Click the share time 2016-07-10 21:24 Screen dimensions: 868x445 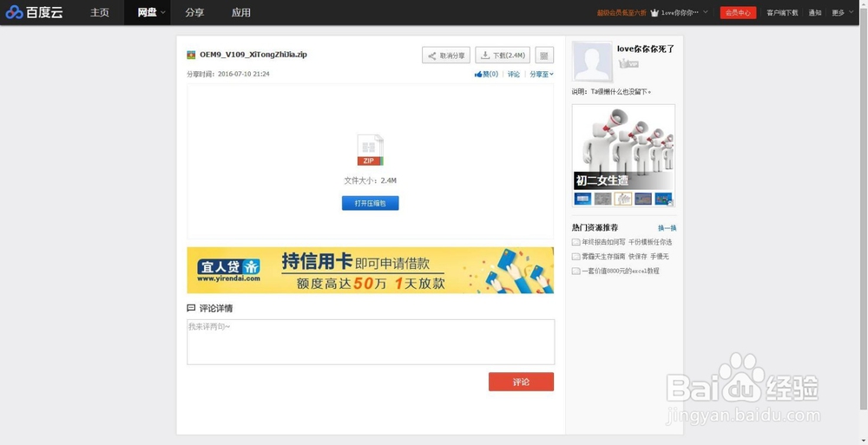coord(244,74)
